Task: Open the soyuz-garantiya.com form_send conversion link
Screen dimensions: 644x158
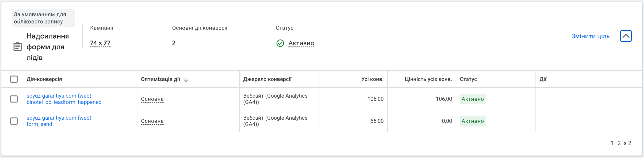Action: (59, 121)
